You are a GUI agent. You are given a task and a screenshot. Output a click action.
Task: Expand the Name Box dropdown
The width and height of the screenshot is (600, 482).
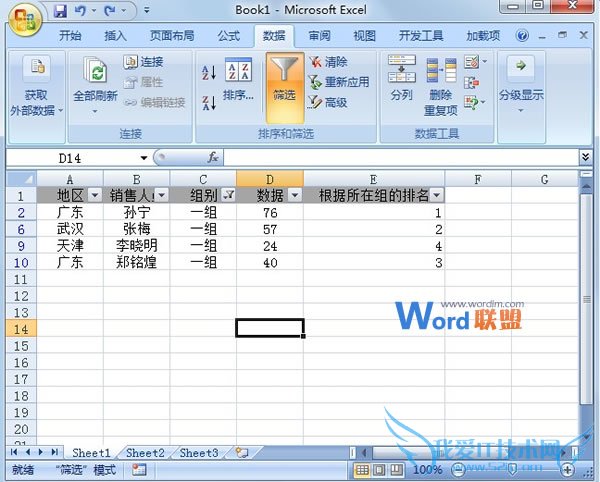[144, 158]
